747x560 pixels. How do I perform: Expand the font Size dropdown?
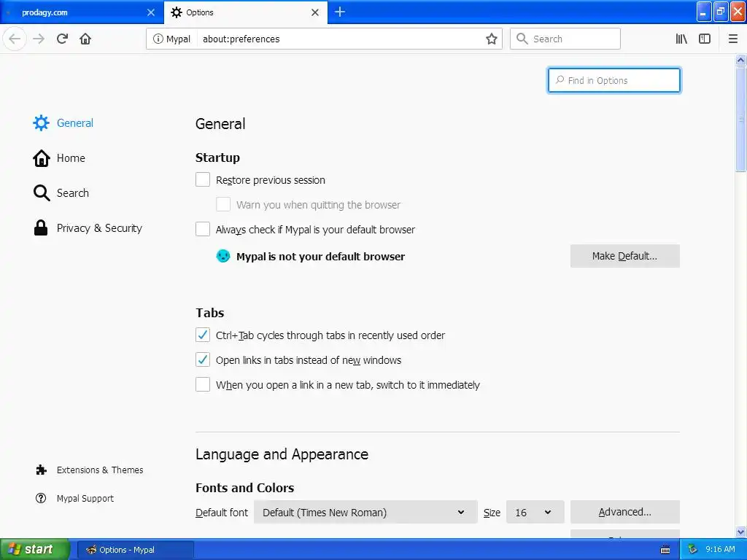point(535,513)
